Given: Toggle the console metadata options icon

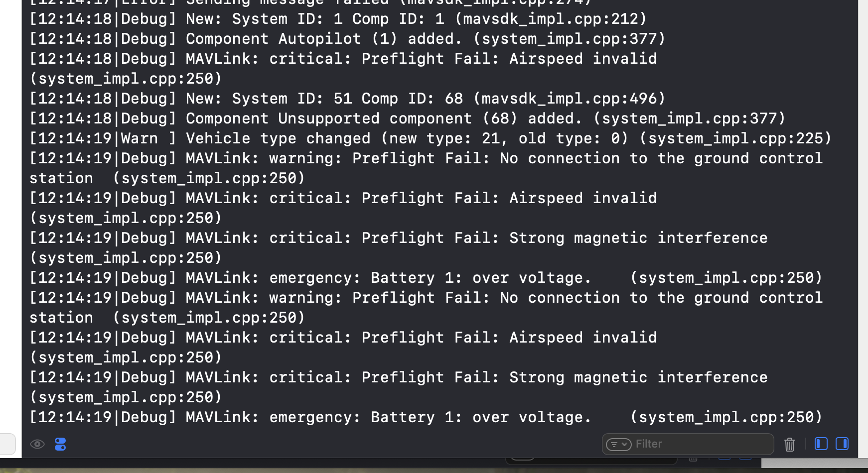Looking at the screenshot, I should (x=60, y=444).
